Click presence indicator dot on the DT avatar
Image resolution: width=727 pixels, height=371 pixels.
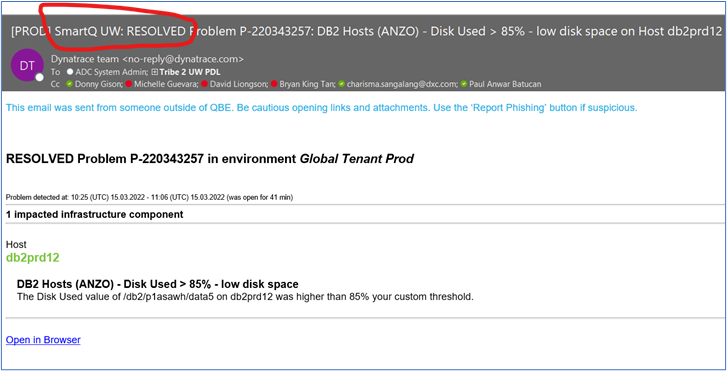(39, 77)
